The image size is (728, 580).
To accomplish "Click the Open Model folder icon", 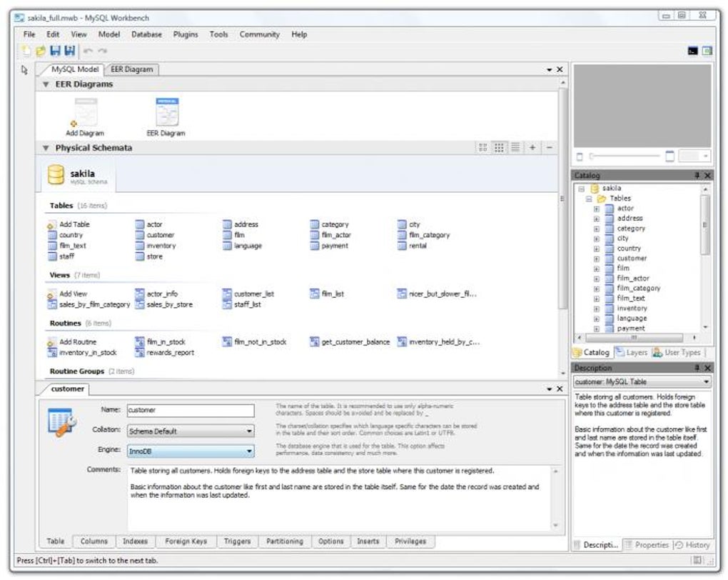I will tap(41, 51).
